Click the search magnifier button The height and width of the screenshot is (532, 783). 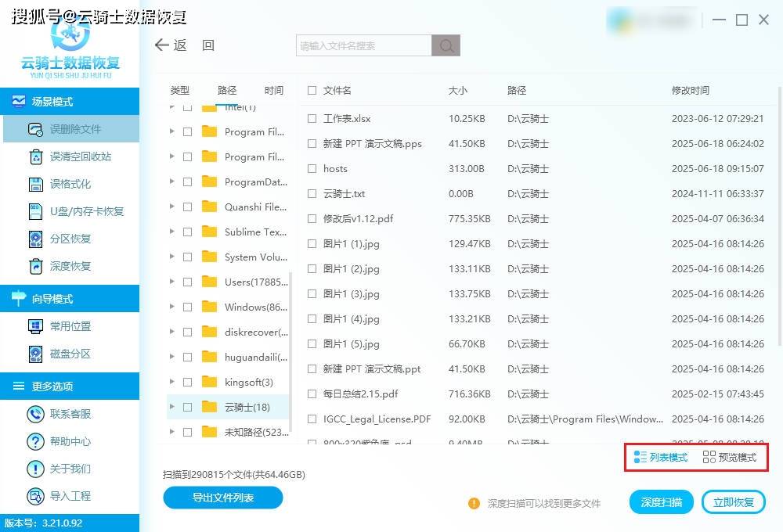[446, 46]
